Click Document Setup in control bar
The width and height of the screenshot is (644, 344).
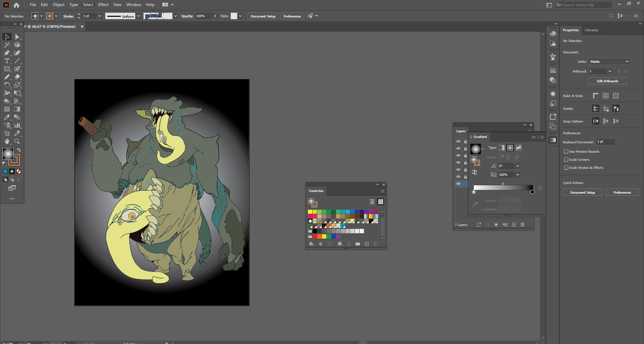click(263, 16)
